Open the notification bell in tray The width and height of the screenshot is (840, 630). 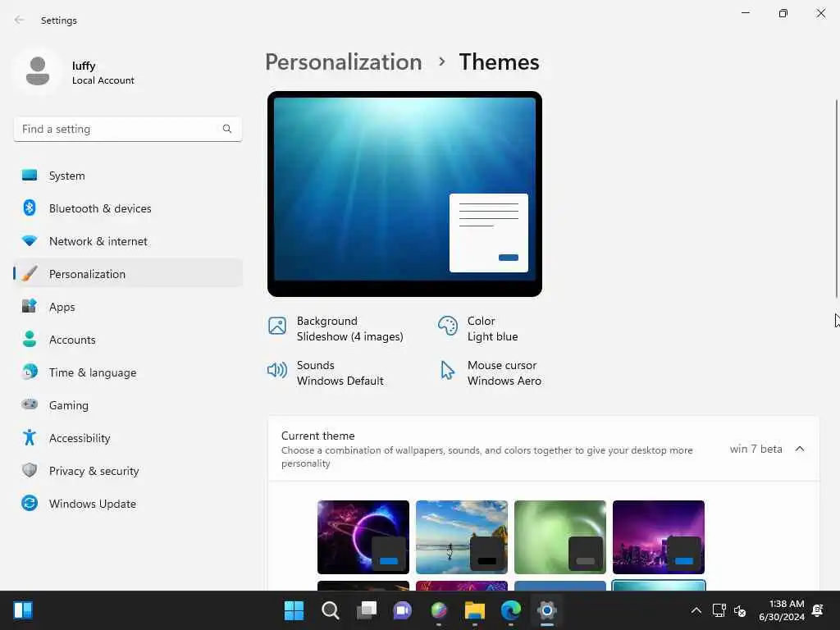pos(818,610)
